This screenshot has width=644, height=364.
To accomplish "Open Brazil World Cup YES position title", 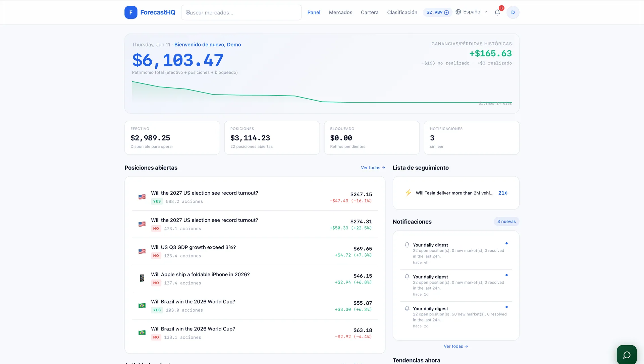I will (x=193, y=302).
